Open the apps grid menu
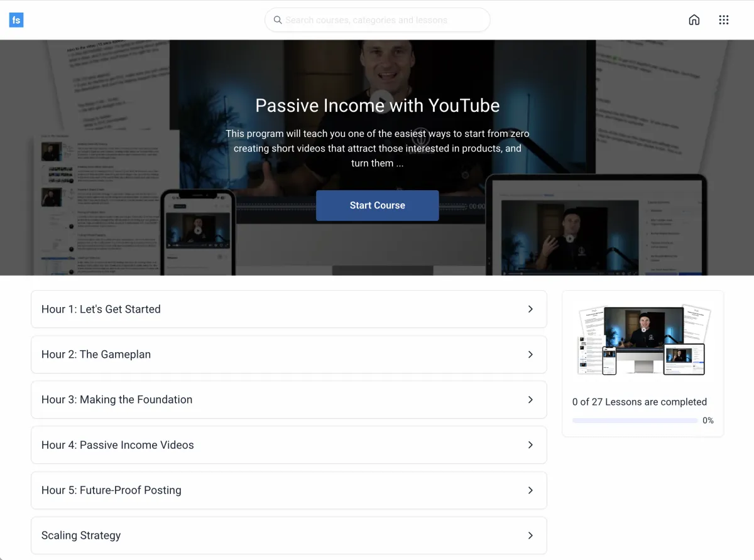The height and width of the screenshot is (560, 754). pyautogui.click(x=724, y=20)
